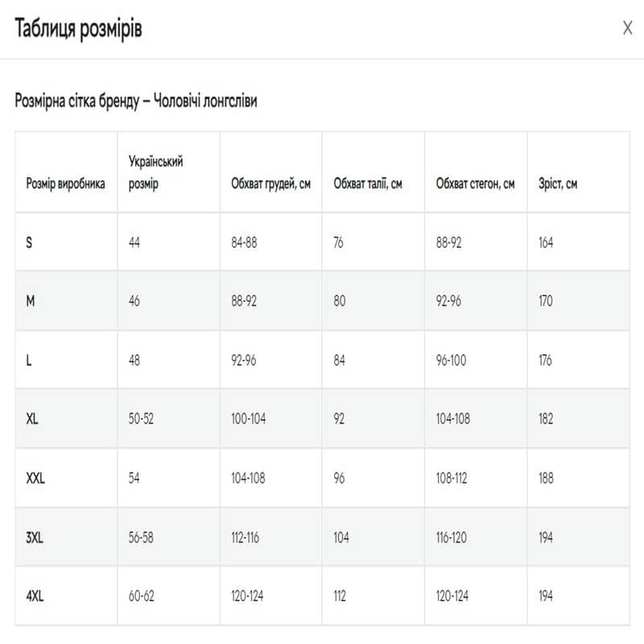Click the Обхват грудей column header
Screen dimensions: 644x644
click(270, 184)
